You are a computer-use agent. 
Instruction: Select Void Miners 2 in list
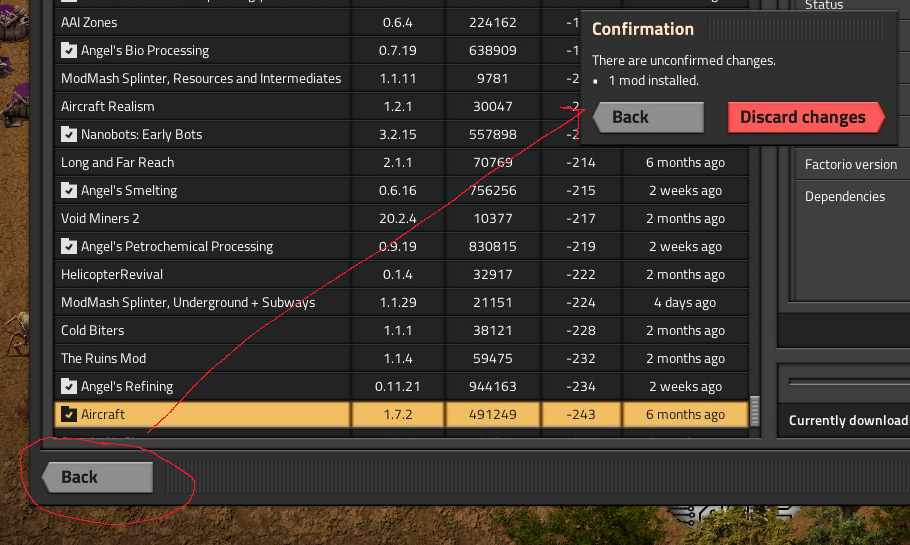pos(200,218)
